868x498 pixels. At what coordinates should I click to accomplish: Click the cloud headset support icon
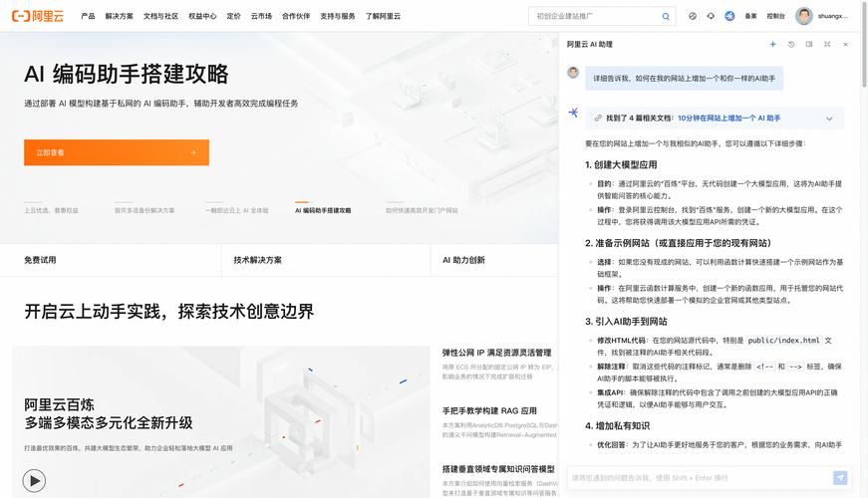(711, 16)
